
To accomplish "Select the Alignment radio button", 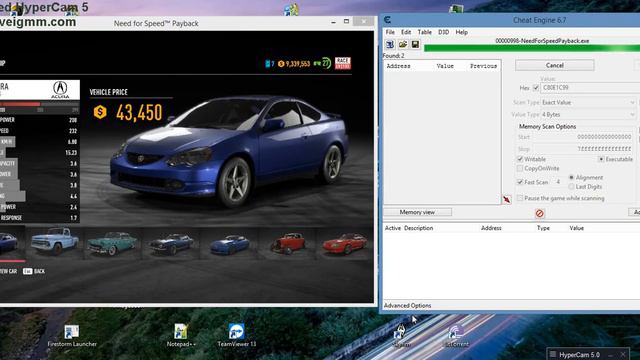I will [x=571, y=178].
